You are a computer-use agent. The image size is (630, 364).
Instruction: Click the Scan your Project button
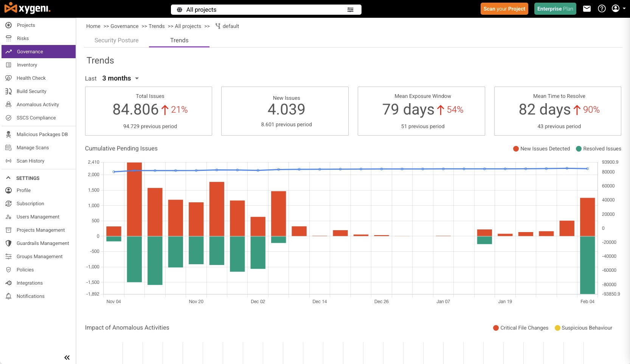click(x=504, y=9)
